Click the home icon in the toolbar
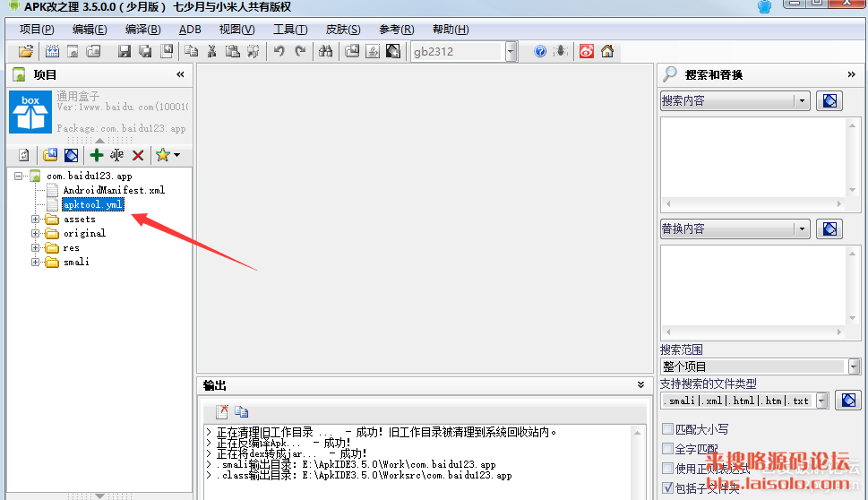868x500 pixels. pyautogui.click(x=607, y=51)
